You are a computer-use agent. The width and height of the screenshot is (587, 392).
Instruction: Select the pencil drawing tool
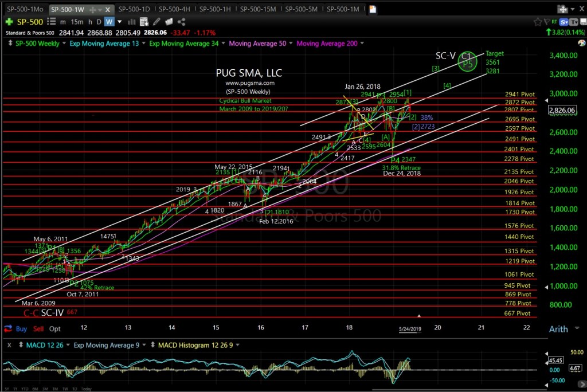[156, 22]
